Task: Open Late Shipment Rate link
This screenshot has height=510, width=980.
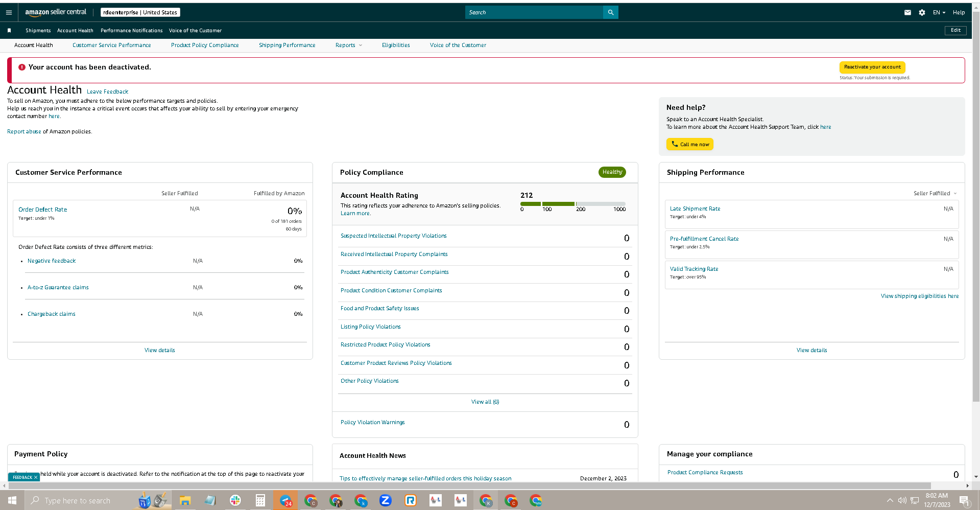Action: point(695,208)
